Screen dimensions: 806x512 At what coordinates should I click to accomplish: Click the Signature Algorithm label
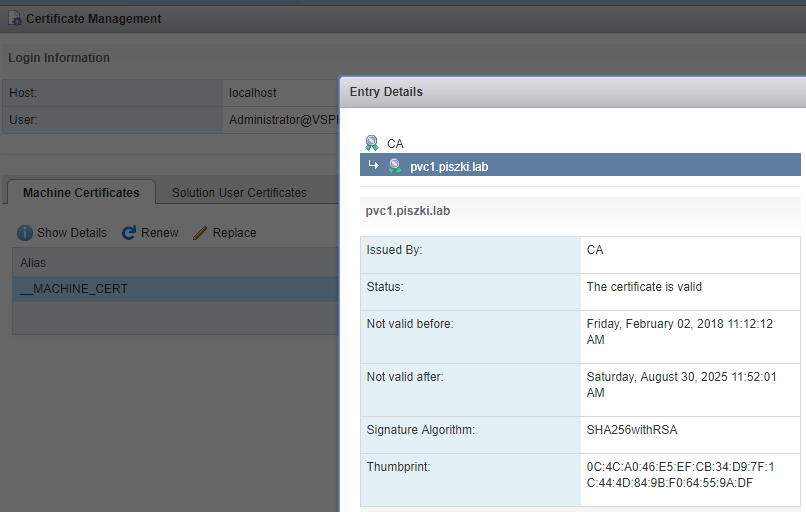420,430
